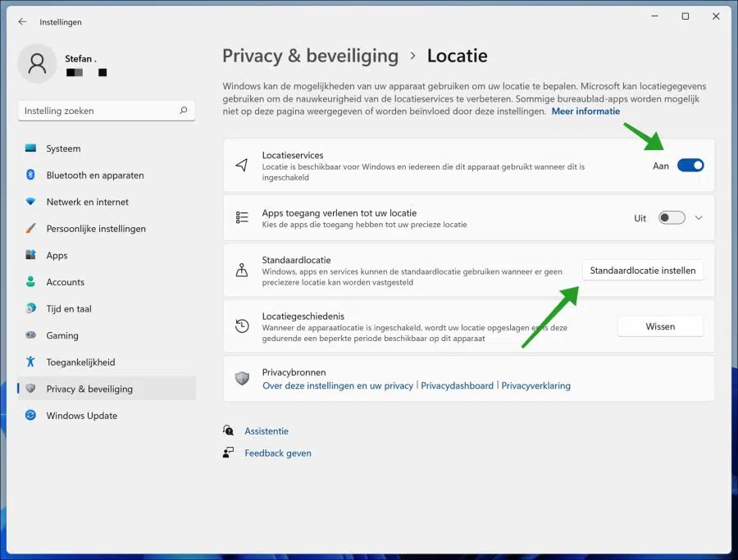738x560 pixels.
Task: Maximize the Instellingen window
Action: (x=686, y=16)
